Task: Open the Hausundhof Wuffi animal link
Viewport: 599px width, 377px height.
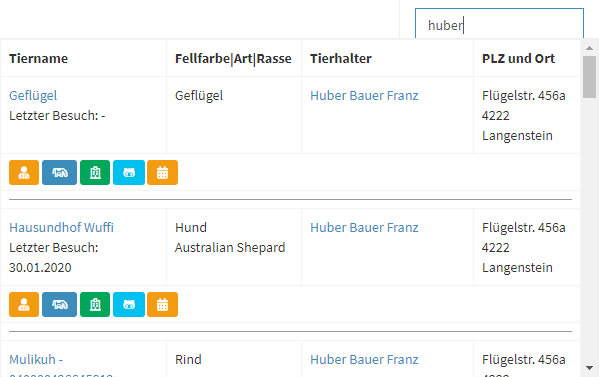Action: (x=62, y=228)
